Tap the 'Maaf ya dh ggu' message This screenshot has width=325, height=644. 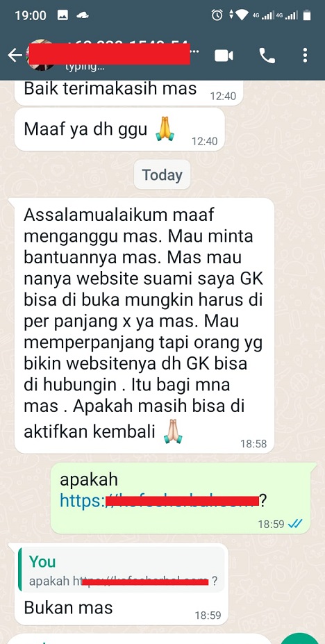pyautogui.click(x=120, y=130)
